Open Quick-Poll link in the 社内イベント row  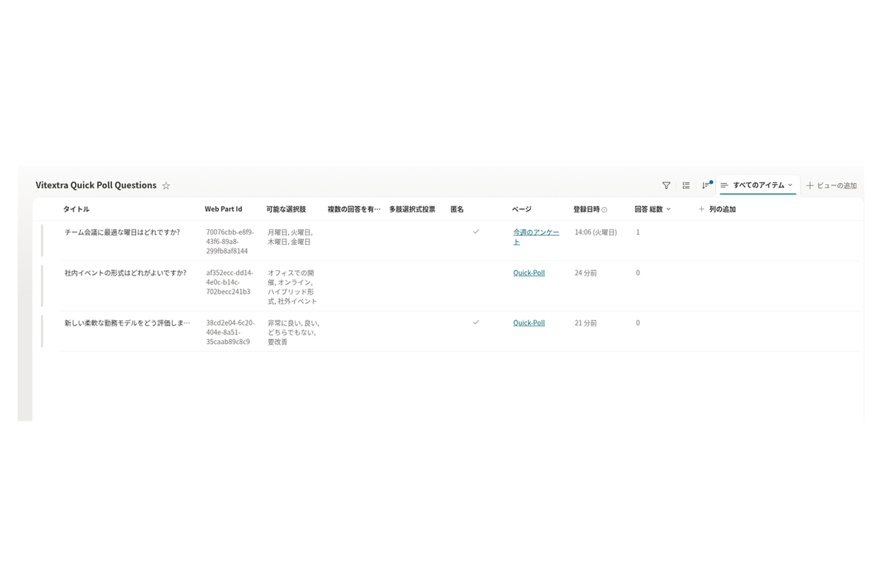[x=529, y=273]
